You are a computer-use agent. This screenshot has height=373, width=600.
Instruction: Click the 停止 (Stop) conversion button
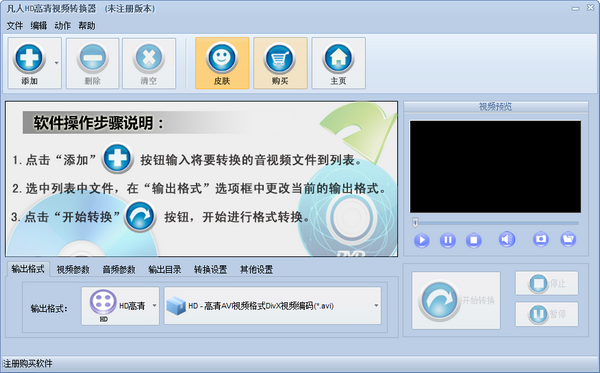coord(547,283)
